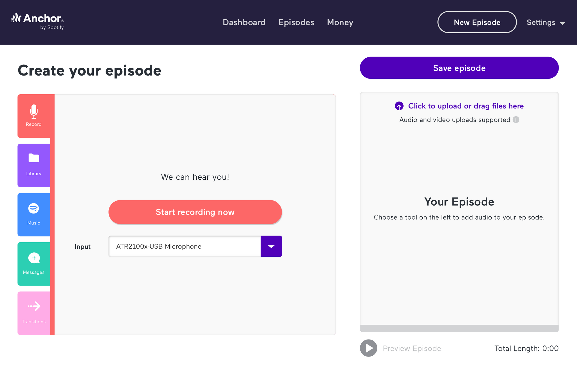Screen dimensions: 577x392
Task: Open the dropdown arrow on the input selector
Action: (271, 246)
